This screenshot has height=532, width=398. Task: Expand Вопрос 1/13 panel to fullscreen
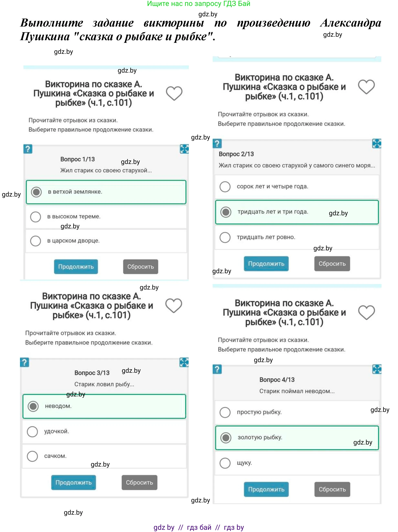point(184,149)
